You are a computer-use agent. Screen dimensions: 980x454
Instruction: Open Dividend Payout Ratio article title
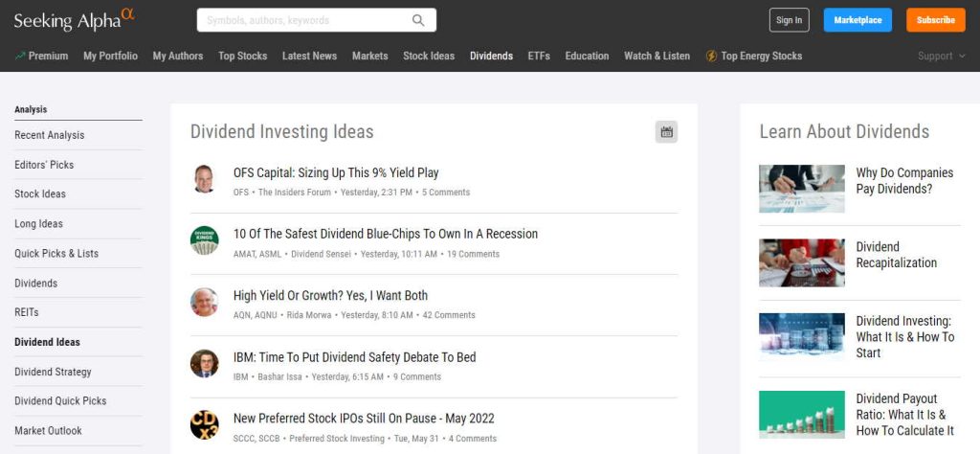tap(905, 415)
